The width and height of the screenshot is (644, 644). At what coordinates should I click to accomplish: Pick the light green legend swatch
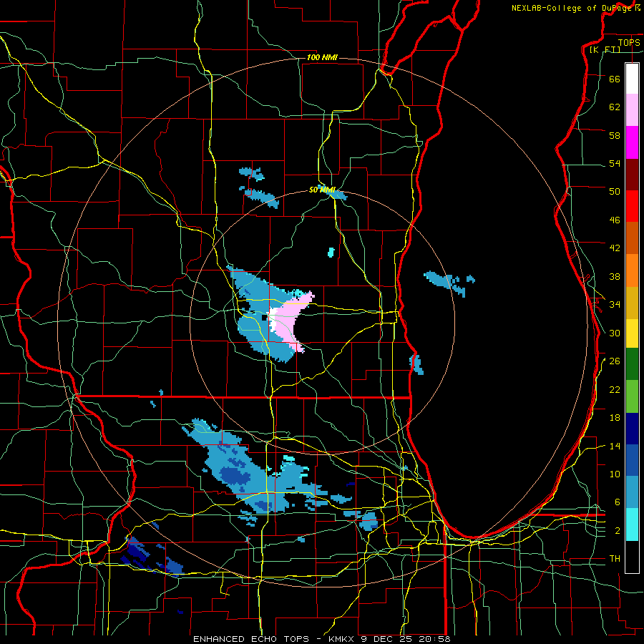[x=632, y=396]
